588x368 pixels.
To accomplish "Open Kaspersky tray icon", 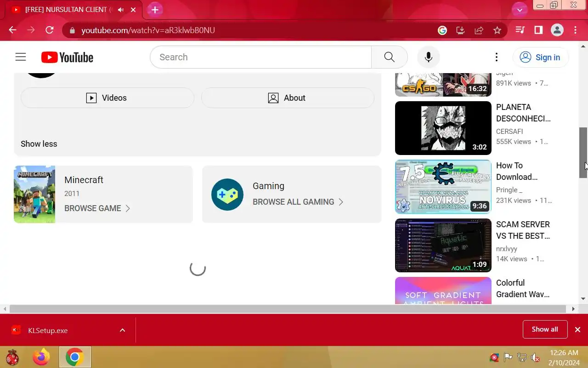I will [494, 357].
